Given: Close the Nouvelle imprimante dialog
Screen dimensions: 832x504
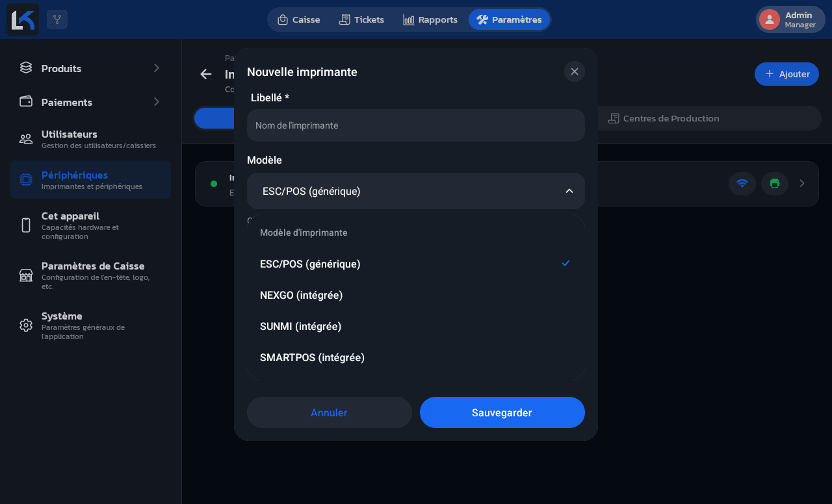Looking at the screenshot, I should (575, 71).
